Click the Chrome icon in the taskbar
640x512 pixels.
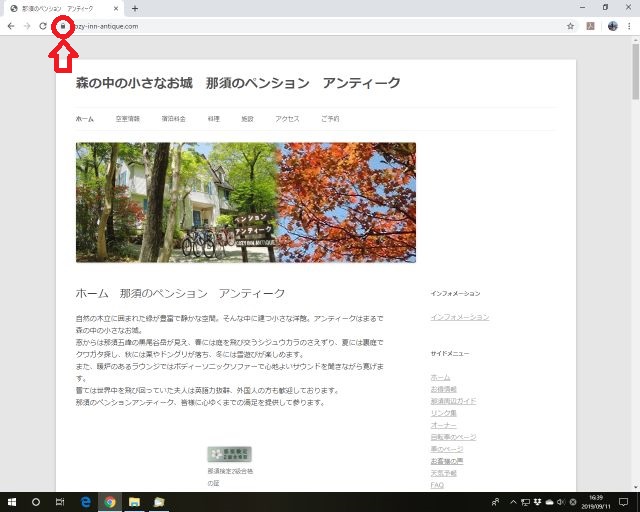(x=109, y=501)
